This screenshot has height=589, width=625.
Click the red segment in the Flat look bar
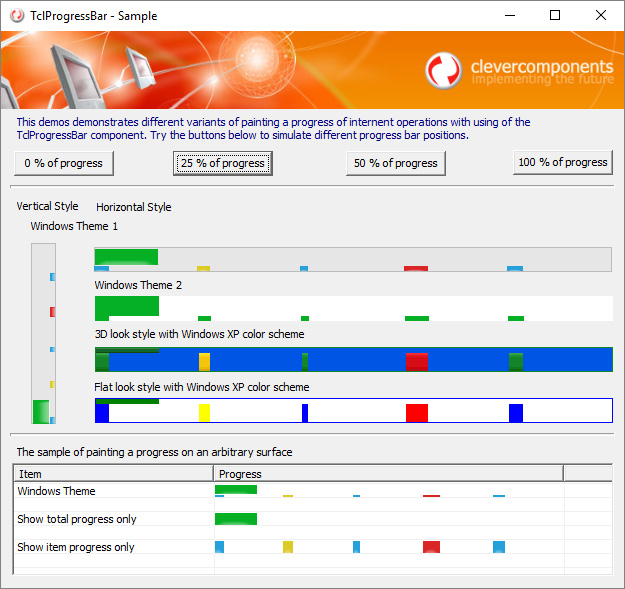pos(416,412)
